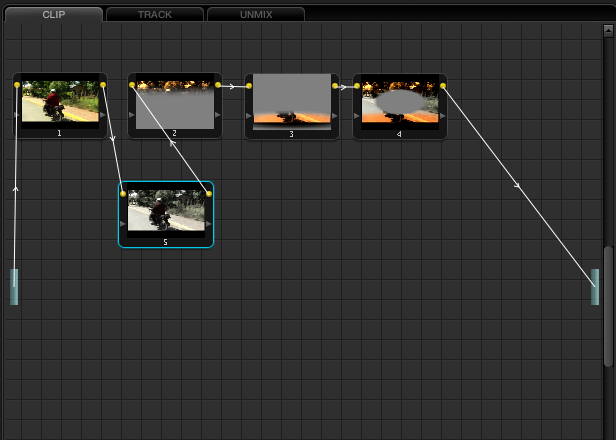Click node 2 key output triangle
Screen dimensions: 616x440
click(x=218, y=116)
